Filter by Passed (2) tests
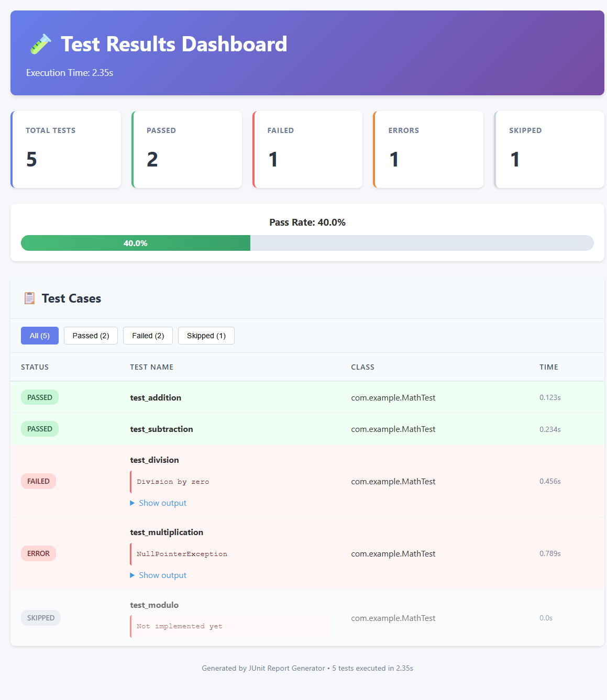 tap(91, 336)
